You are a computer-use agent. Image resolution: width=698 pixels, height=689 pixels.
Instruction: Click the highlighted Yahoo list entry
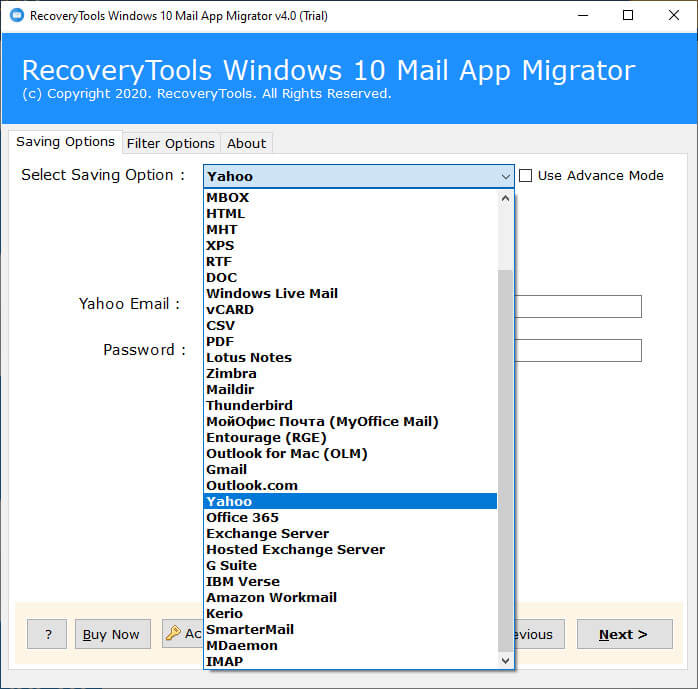tap(350, 502)
